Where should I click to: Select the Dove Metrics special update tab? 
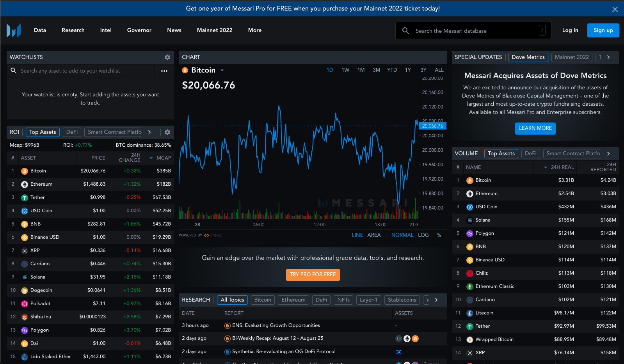528,57
